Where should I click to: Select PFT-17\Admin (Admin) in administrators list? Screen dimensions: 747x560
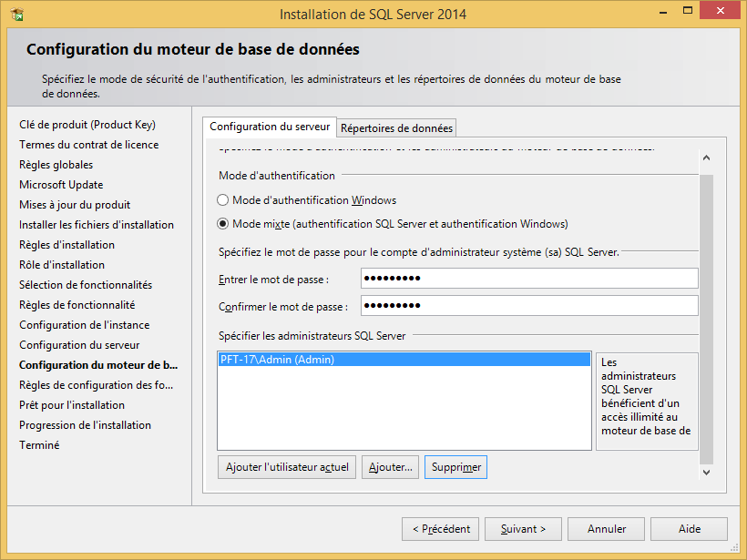tap(404, 360)
